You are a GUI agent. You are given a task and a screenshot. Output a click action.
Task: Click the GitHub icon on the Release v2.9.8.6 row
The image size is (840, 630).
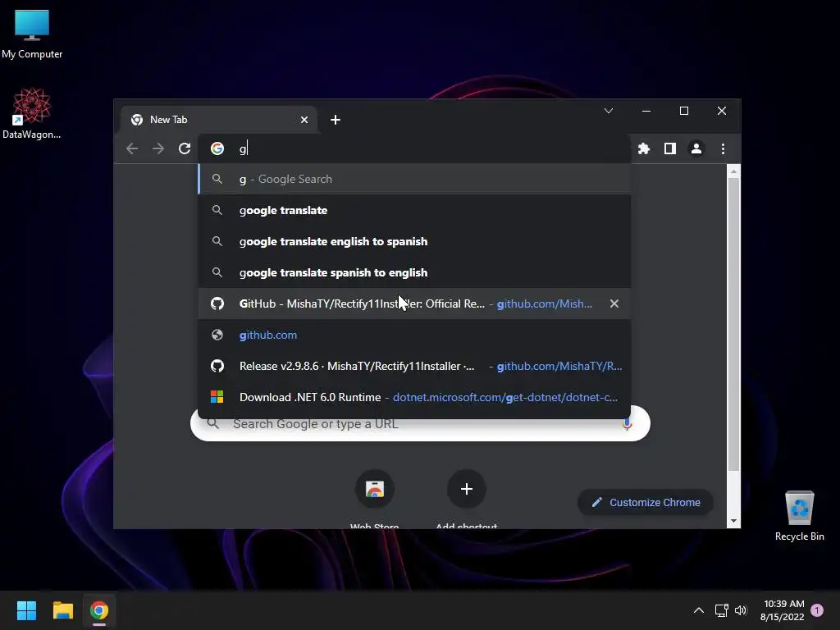(217, 366)
